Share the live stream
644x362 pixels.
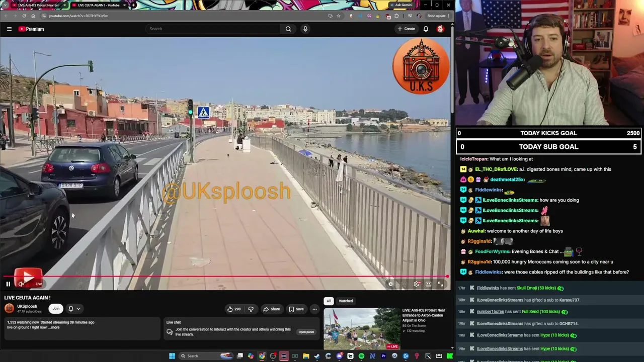coord(272,309)
